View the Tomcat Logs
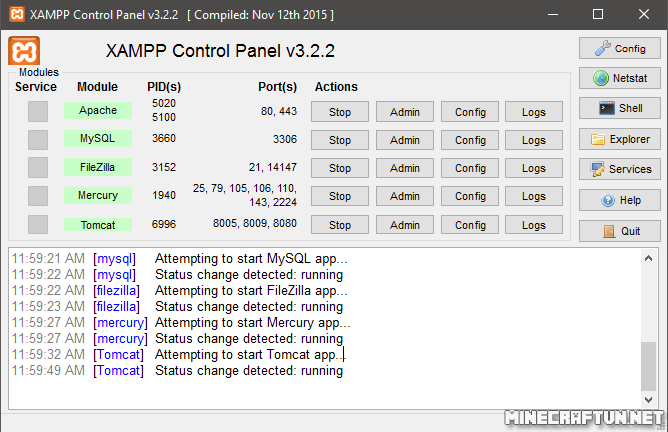 534,225
